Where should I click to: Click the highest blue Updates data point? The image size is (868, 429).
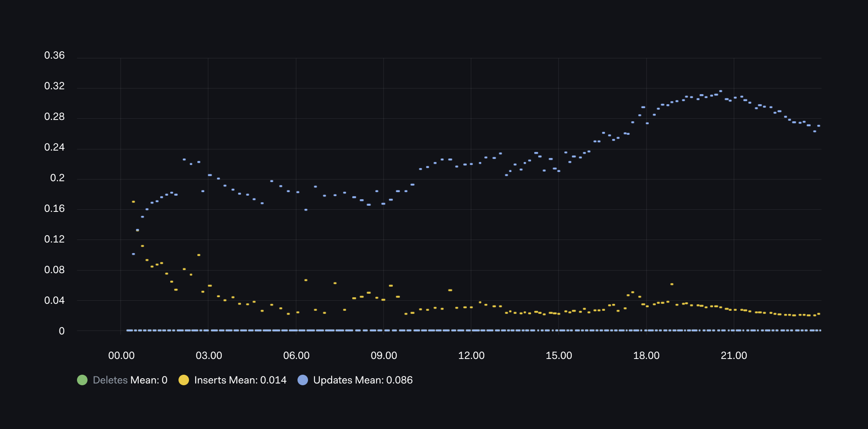721,91
